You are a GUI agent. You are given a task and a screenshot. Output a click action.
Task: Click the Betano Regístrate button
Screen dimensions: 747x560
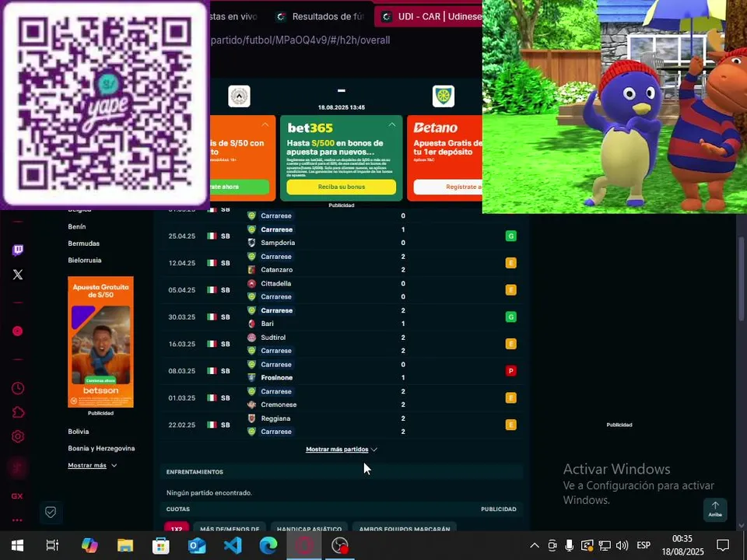(x=448, y=187)
